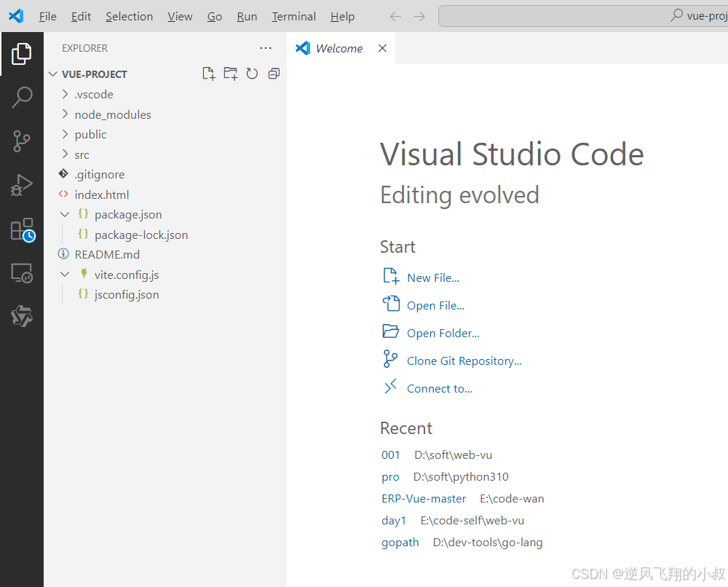Open the Help menu
Image resolution: width=728 pixels, height=587 pixels.
coord(342,17)
